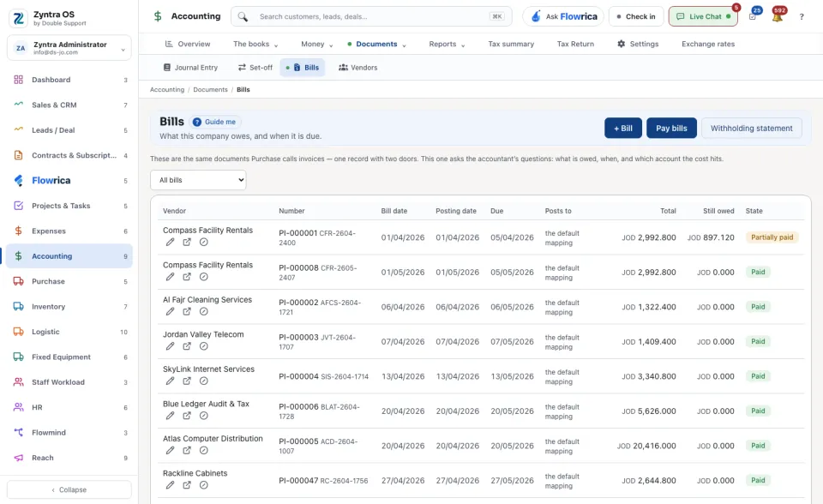Expand the Money menu
The image size is (823, 504).
[317, 44]
